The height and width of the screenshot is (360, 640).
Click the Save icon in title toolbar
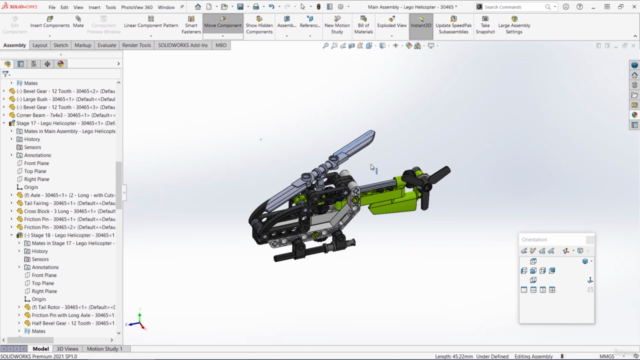click(240, 7)
